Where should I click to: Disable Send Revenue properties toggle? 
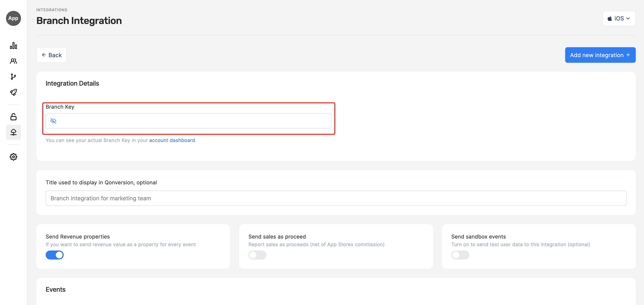54,255
